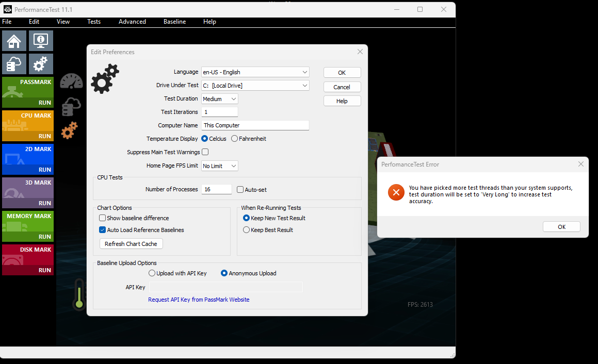This screenshot has width=598, height=364.
Task: Click the API Key input field
Action: pyautogui.click(x=226, y=287)
